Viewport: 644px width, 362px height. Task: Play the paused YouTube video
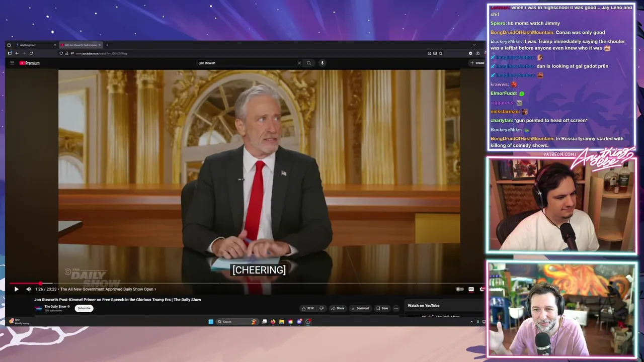tap(16, 289)
